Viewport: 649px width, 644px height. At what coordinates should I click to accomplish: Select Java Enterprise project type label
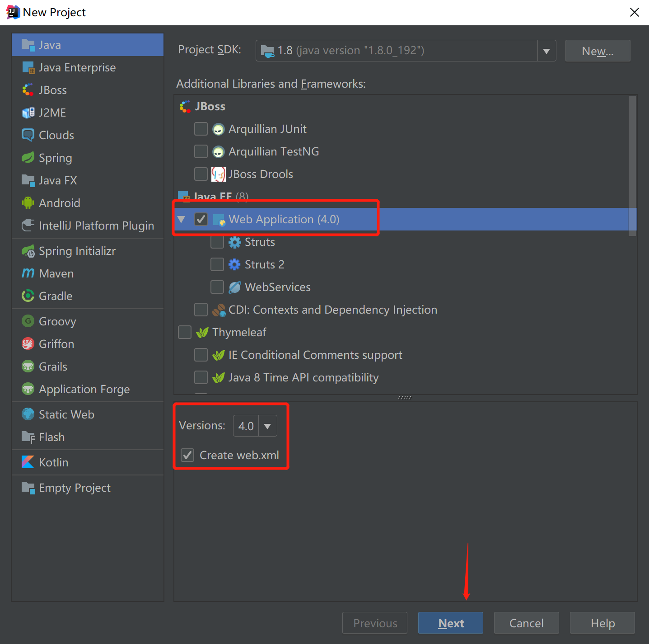(77, 67)
